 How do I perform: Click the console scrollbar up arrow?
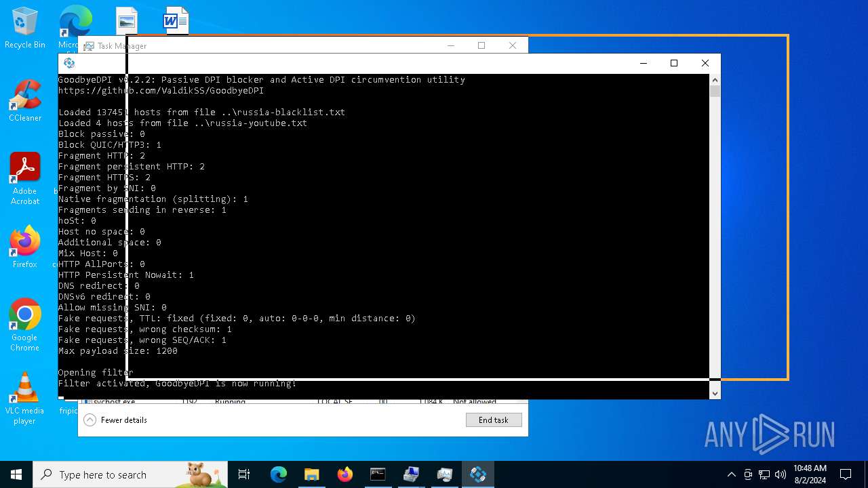point(715,79)
